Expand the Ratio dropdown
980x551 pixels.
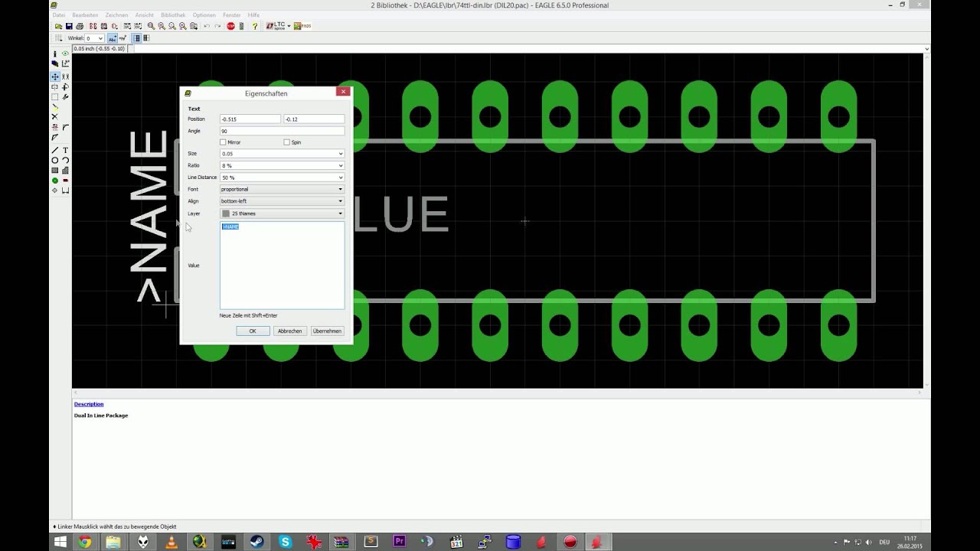[341, 165]
